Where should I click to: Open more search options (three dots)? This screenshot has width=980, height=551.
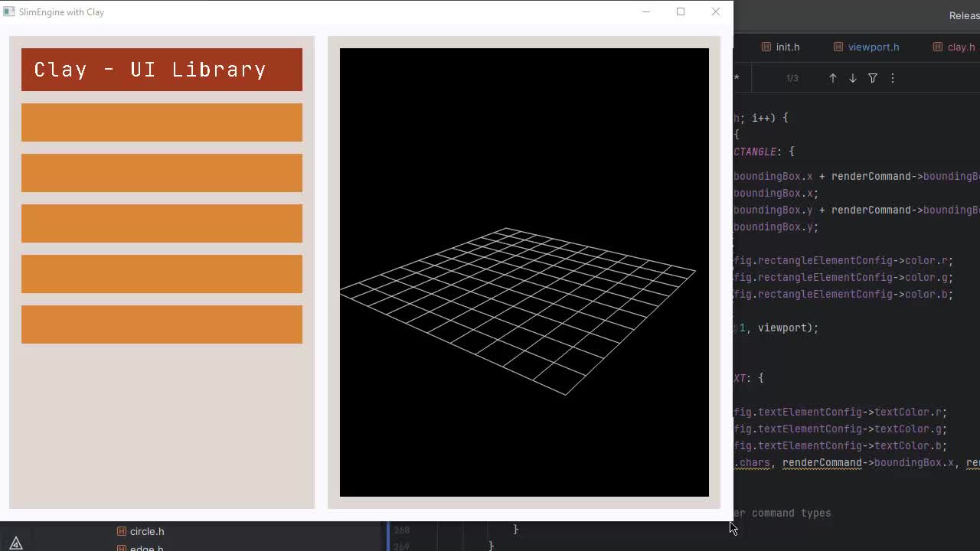click(x=892, y=78)
